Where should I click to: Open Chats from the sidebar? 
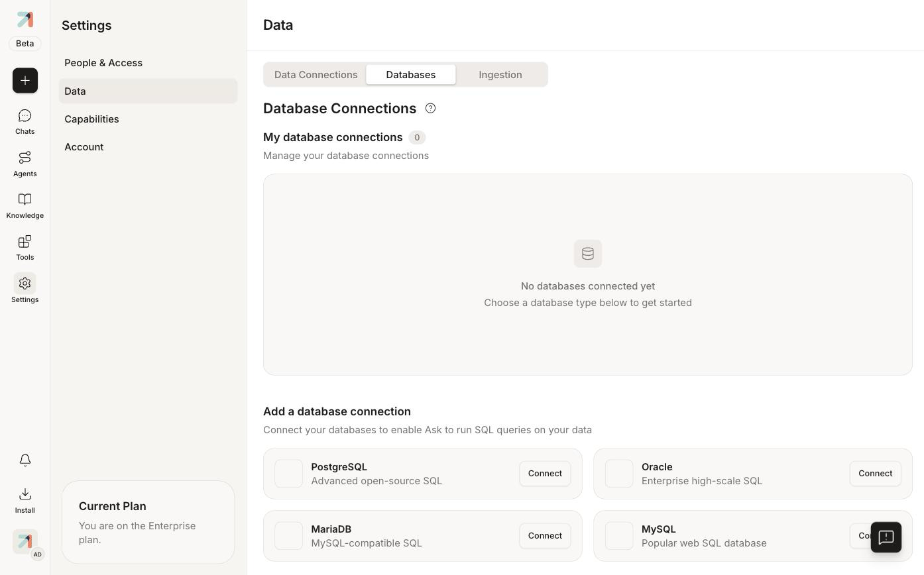click(x=25, y=122)
